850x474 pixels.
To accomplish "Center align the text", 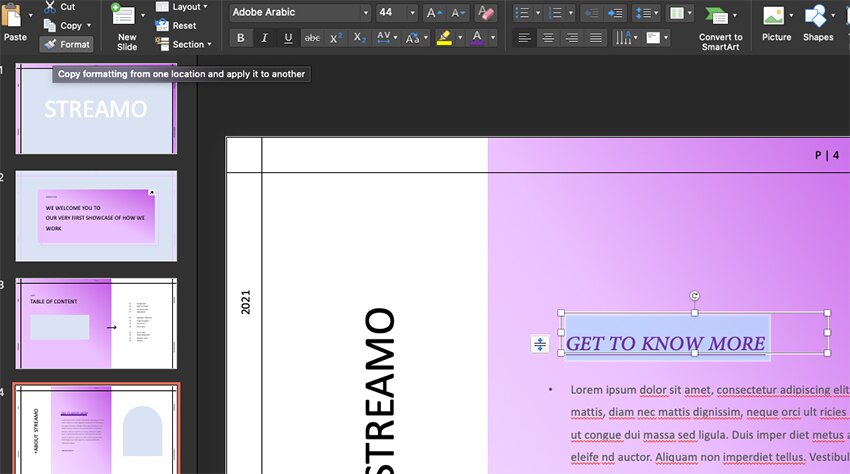I will [548, 38].
